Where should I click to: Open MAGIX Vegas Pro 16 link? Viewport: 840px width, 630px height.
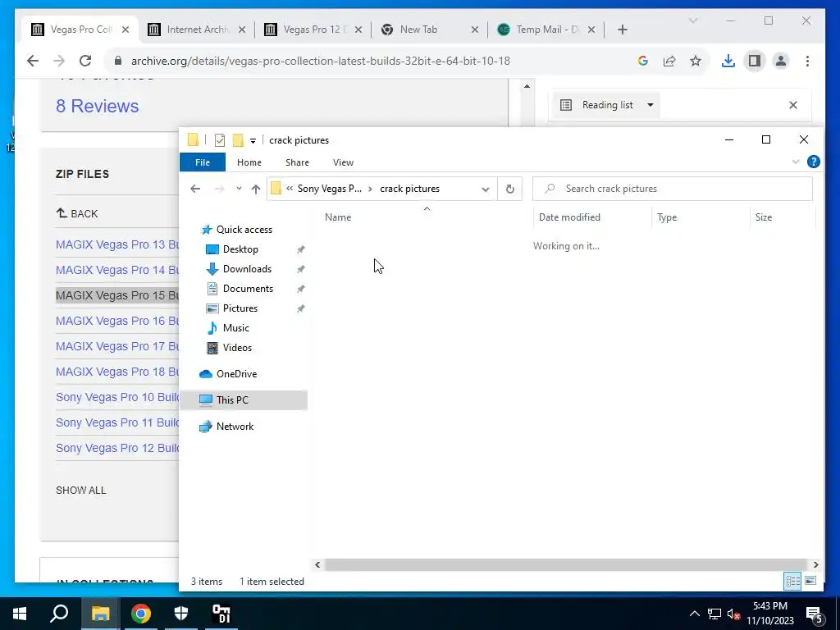tap(117, 321)
